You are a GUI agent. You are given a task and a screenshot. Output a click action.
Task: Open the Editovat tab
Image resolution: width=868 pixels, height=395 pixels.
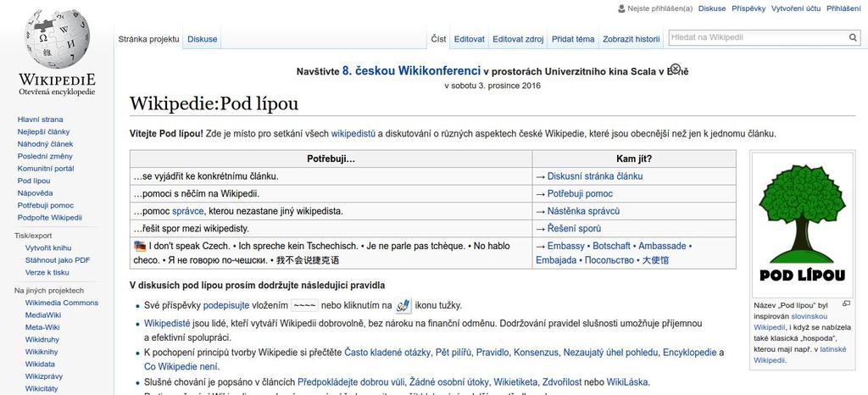[470, 39]
